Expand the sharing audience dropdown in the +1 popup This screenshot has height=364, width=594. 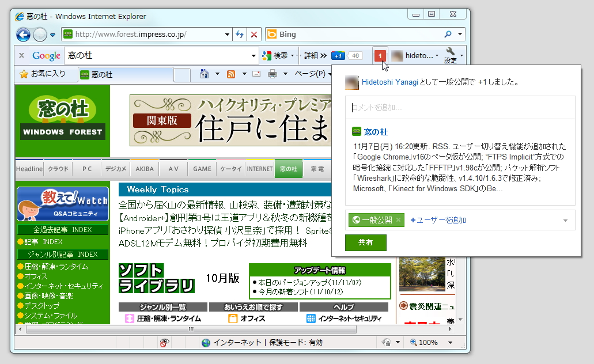point(566,220)
